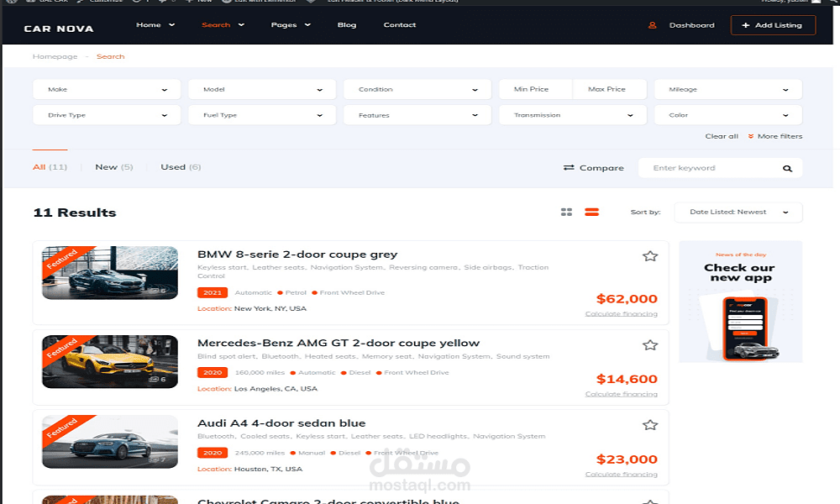
Task: Click the CAR NOVA logo
Action: [x=59, y=29]
